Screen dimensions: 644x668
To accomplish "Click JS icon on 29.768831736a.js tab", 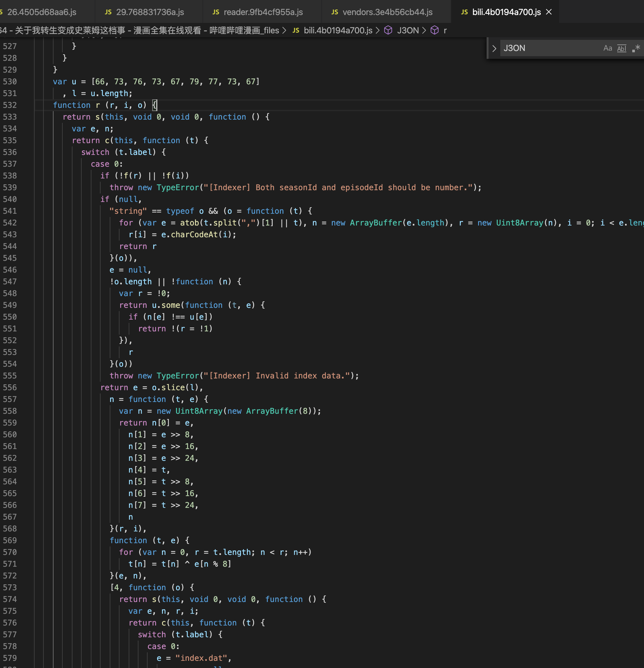I will coord(108,12).
